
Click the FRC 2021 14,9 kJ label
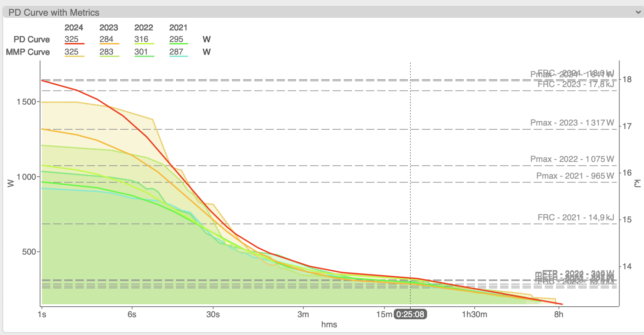(576, 218)
